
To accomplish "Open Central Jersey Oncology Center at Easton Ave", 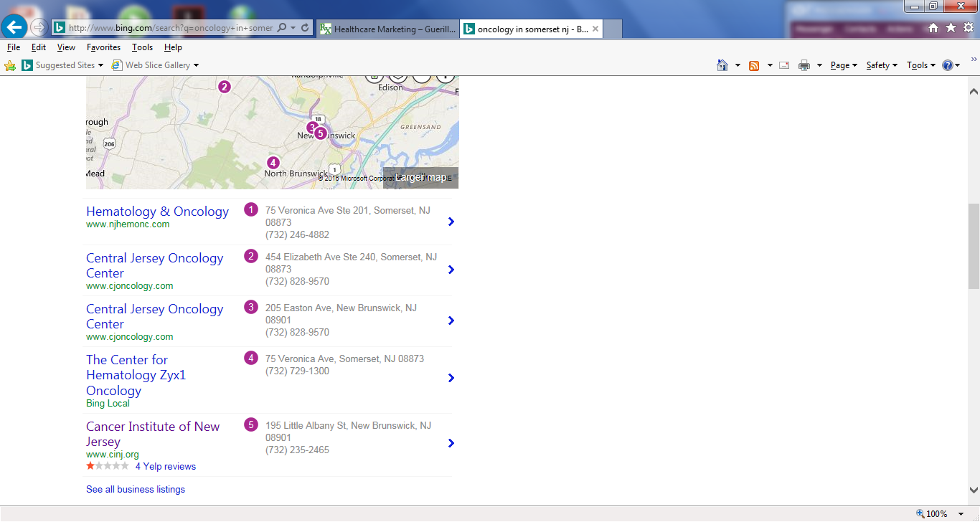I will coord(155,316).
